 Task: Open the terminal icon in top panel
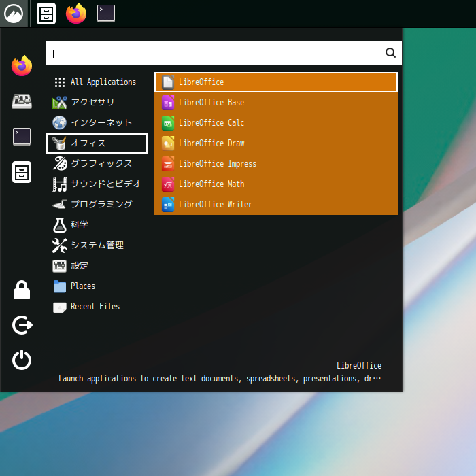(x=106, y=14)
